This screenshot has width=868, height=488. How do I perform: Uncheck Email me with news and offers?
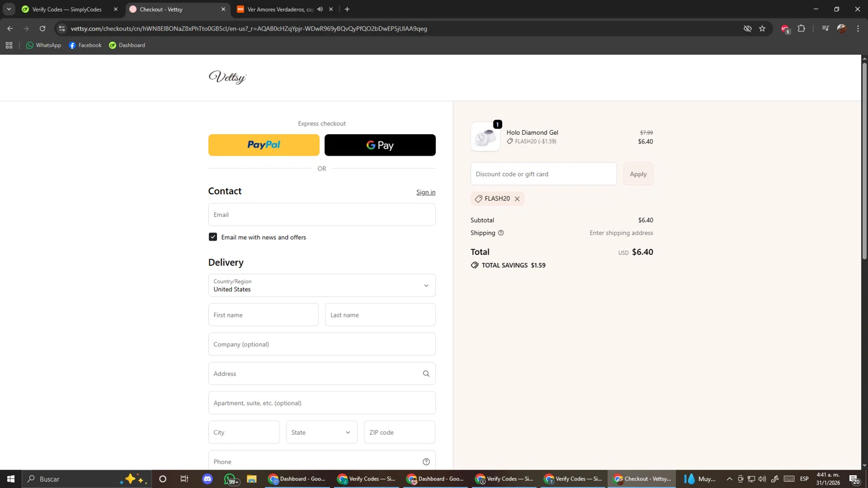point(213,237)
